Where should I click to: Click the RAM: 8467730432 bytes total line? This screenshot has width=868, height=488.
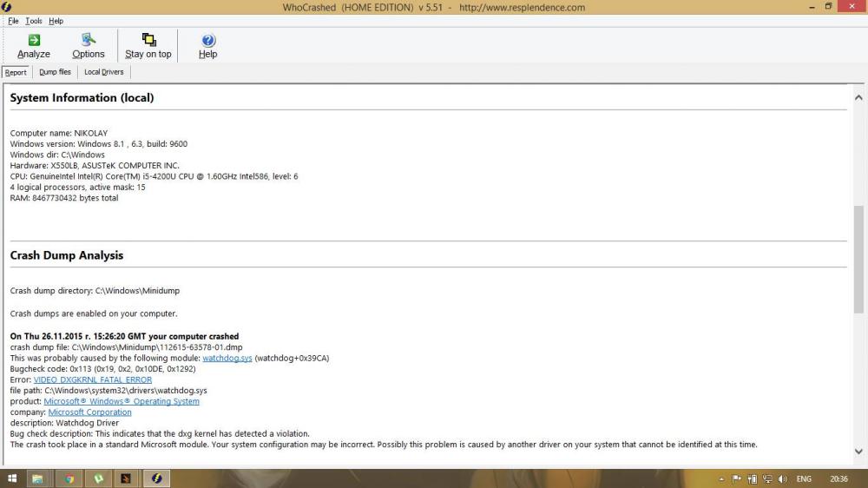(x=64, y=198)
